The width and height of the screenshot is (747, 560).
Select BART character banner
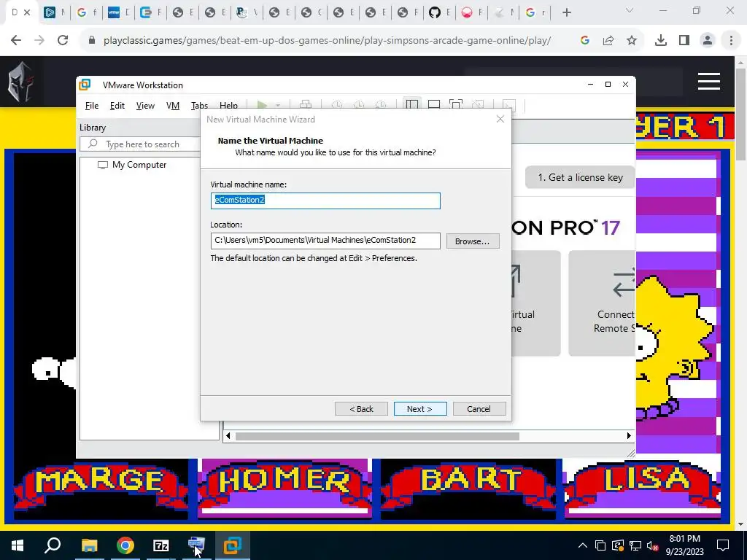[x=468, y=484]
